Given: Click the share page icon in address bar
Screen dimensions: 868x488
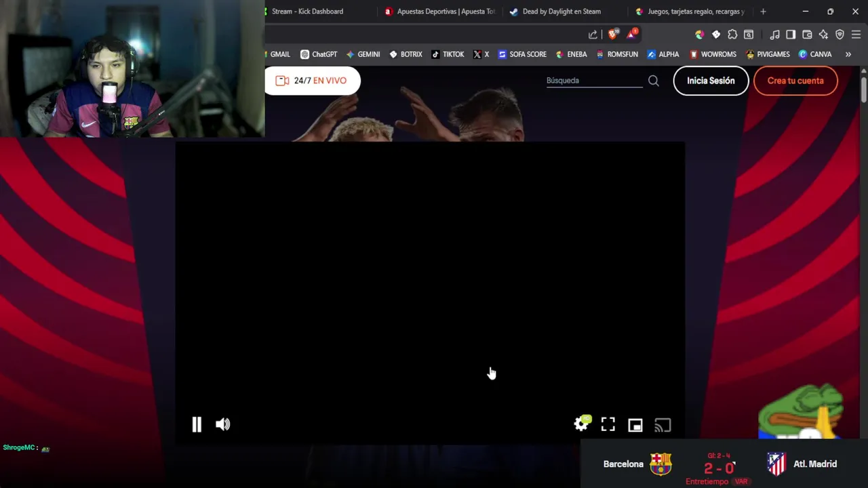Looking at the screenshot, I should [593, 35].
